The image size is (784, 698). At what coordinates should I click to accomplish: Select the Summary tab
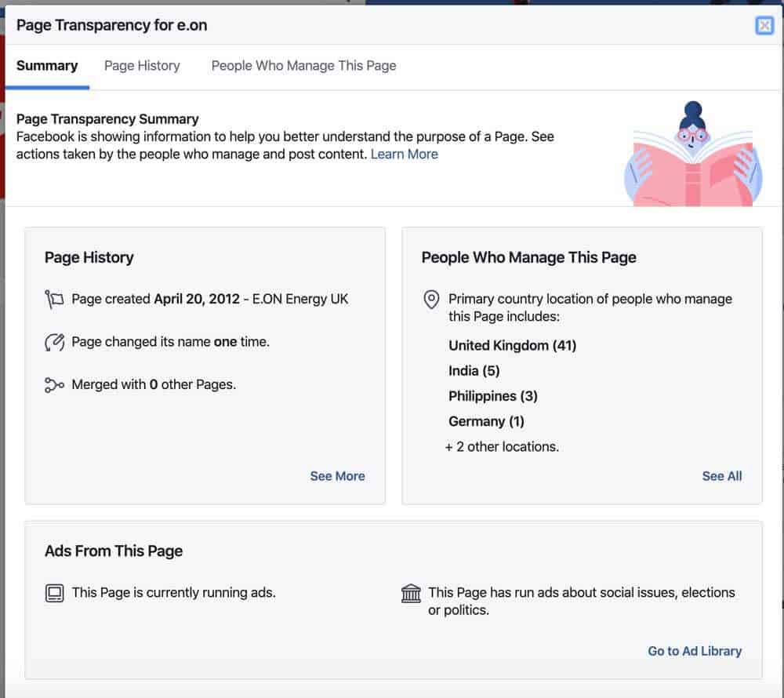[x=47, y=66]
